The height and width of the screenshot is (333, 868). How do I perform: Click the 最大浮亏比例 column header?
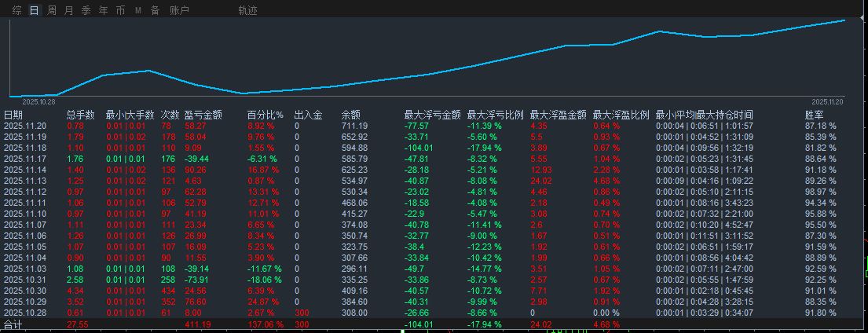pyautogui.click(x=496, y=115)
